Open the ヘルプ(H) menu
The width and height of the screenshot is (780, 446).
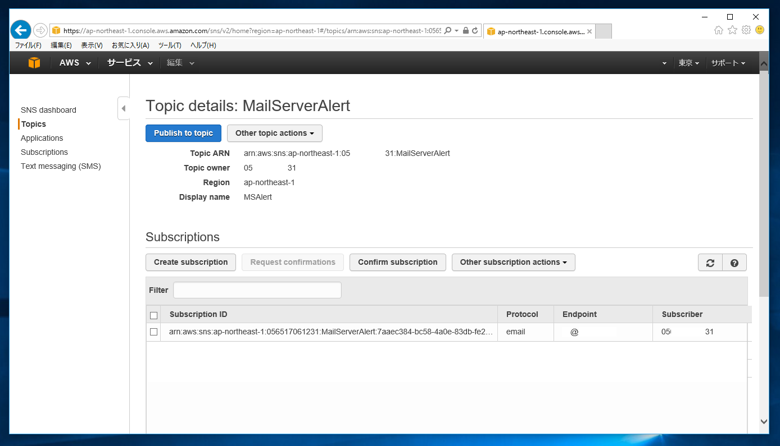click(x=203, y=45)
